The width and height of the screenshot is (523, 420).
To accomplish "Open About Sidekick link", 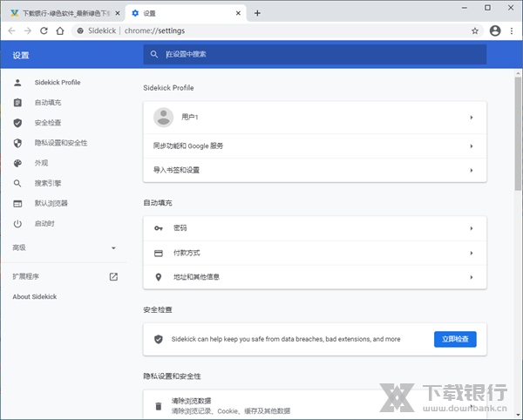I will [34, 297].
